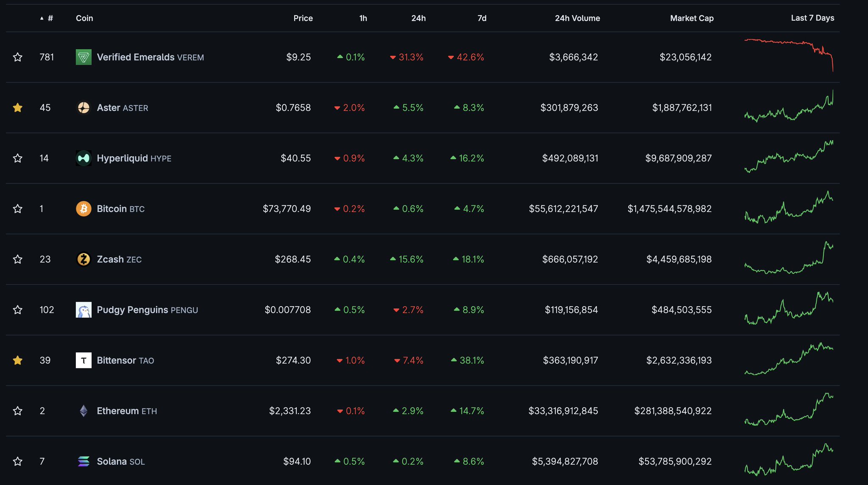868x485 pixels.
Task: Open the Ethereum ETH coin link
Action: [126, 411]
